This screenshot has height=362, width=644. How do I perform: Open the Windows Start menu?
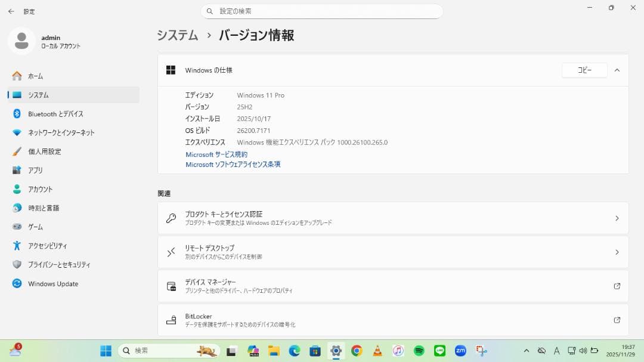click(106, 351)
